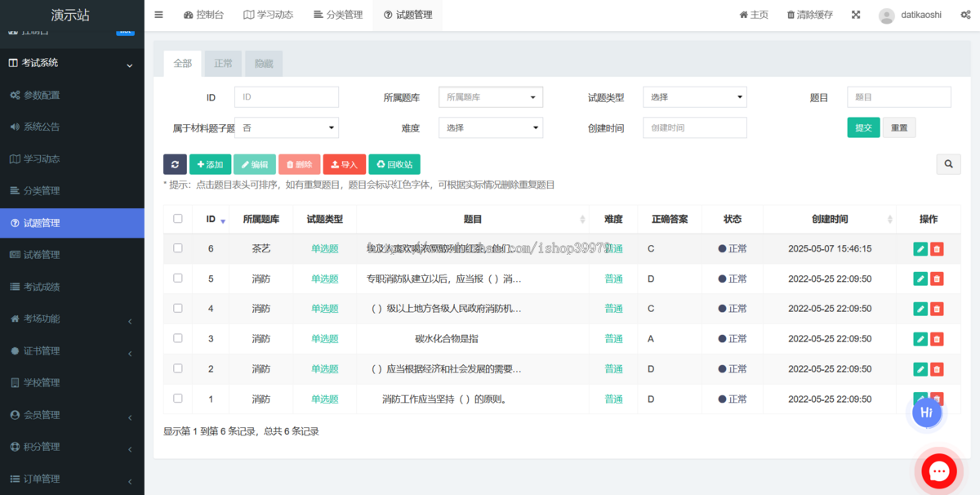Click 单选题 in row ID 3
Viewport: 980px width, 495px height.
324,339
